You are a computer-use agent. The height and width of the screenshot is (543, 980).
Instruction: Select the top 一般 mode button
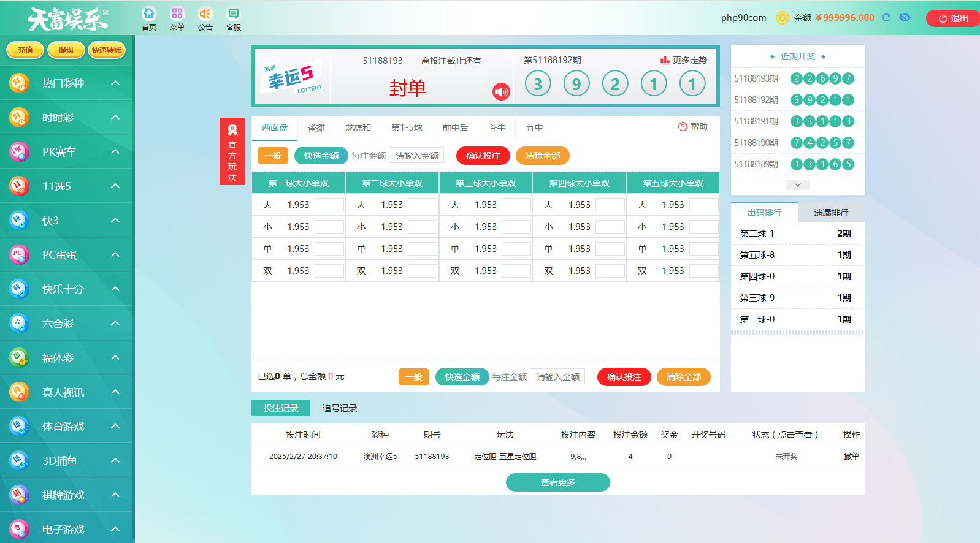tap(273, 156)
